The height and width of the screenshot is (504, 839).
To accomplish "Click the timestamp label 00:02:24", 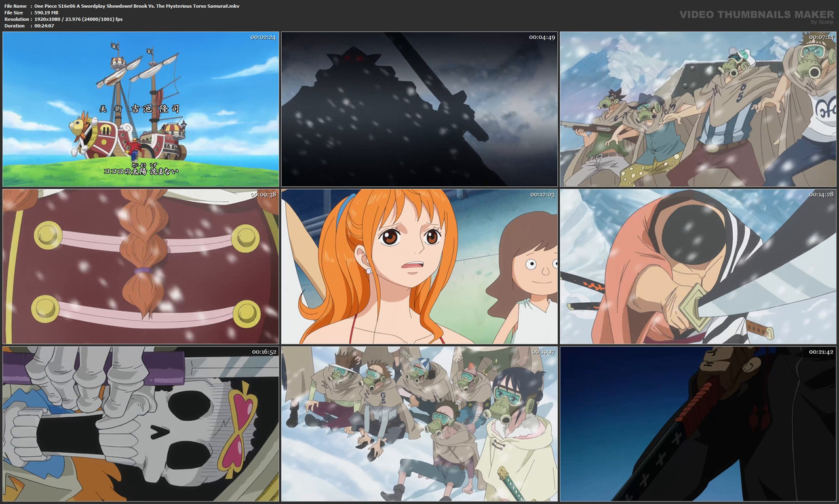I will pyautogui.click(x=262, y=38).
